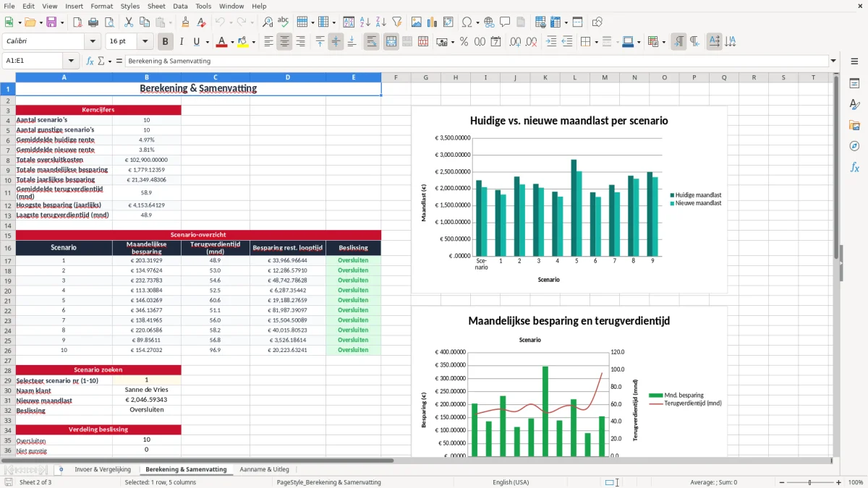Add decimal place icon
This screenshot has height=488, width=868.
tap(514, 42)
